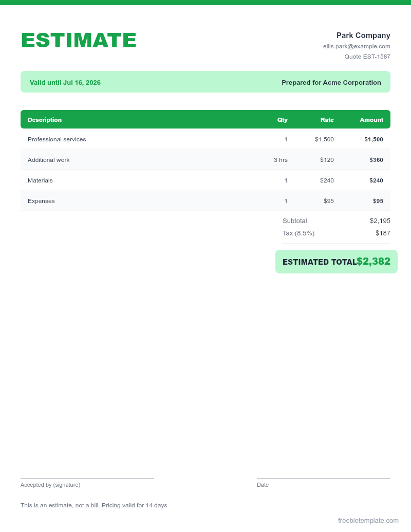Click Prepared for Acme Corporation text
Image resolution: width=411 pixels, height=532 pixels.
click(x=331, y=82)
